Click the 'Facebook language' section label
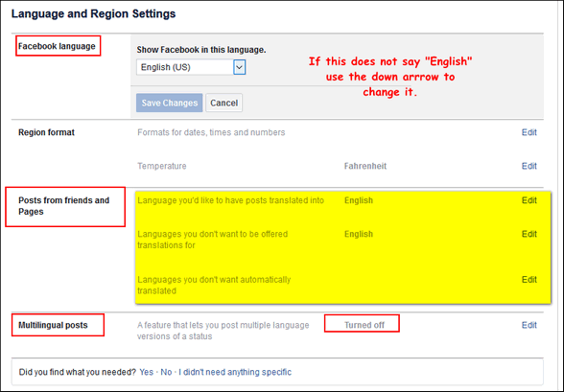The image size is (564, 392). click(x=57, y=46)
